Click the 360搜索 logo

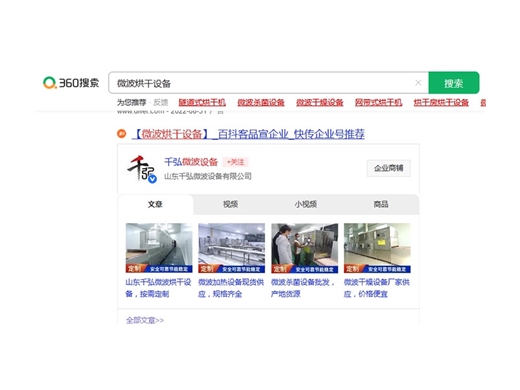click(71, 83)
